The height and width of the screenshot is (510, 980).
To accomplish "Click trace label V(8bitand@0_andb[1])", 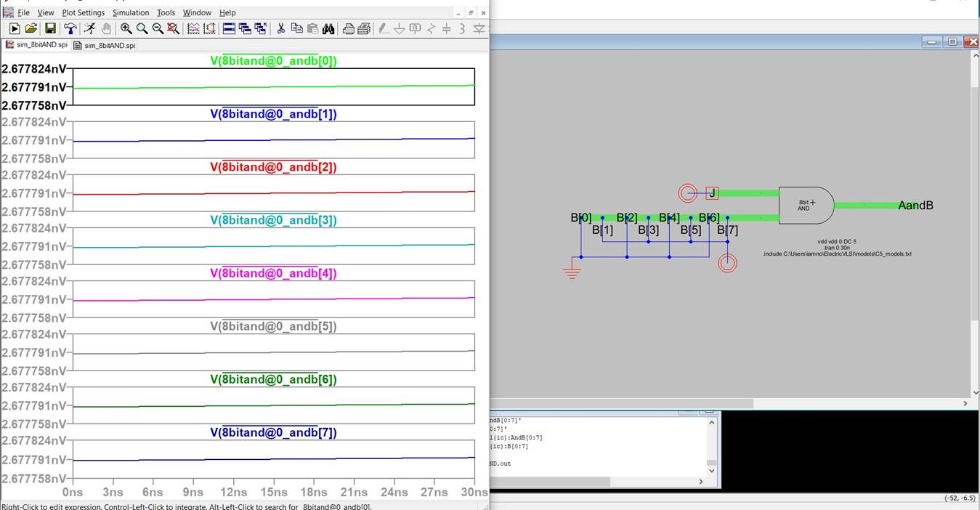I will click(x=274, y=114).
